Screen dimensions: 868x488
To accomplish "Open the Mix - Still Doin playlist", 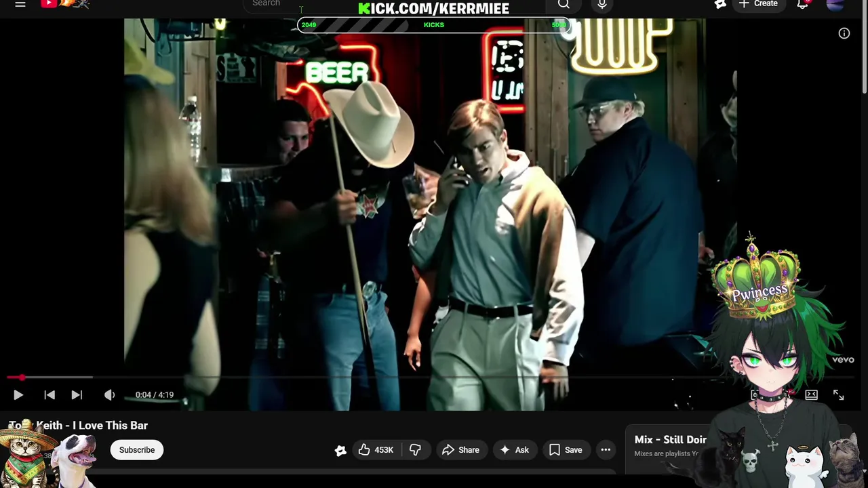I will tap(671, 440).
